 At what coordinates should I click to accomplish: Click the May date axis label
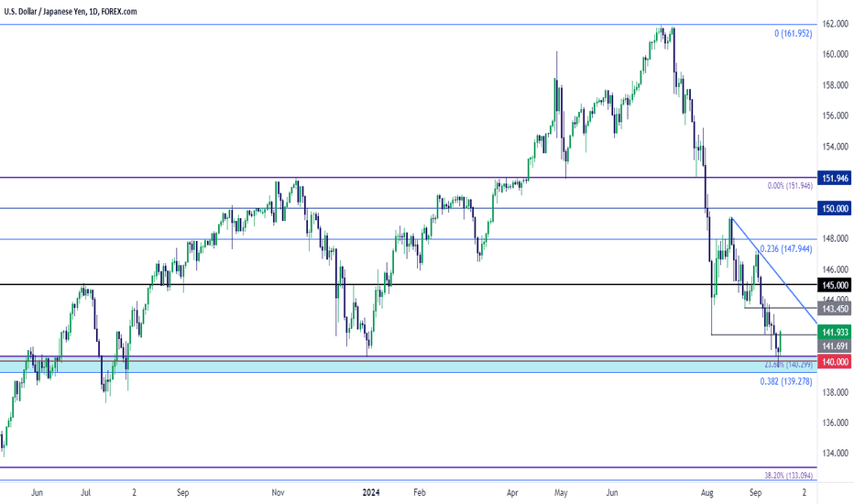(x=561, y=493)
